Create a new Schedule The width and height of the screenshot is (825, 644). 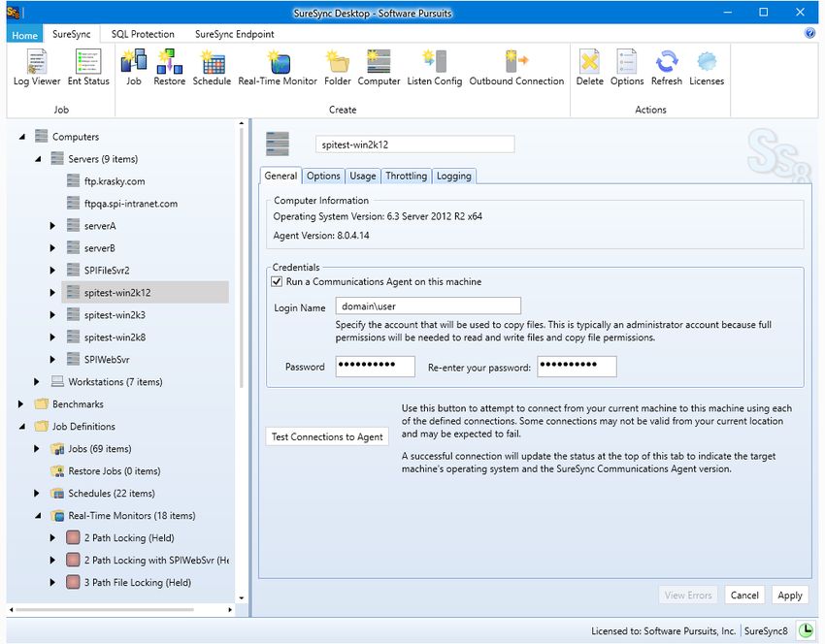click(x=212, y=67)
